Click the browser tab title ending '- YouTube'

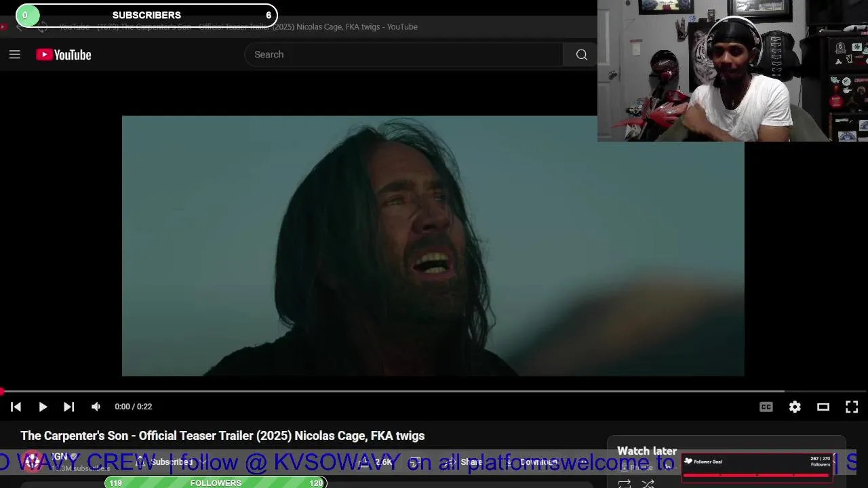point(238,27)
